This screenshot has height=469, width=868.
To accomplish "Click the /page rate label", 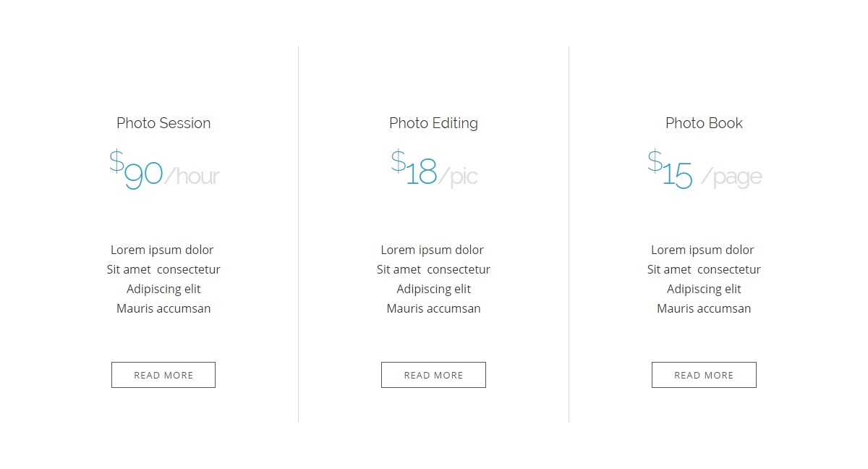I will [x=731, y=177].
